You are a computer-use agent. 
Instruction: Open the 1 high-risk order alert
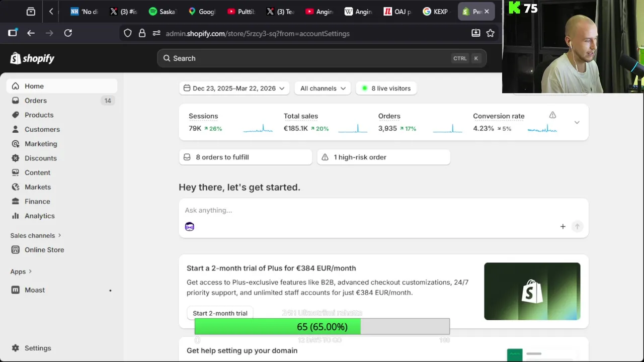383,157
